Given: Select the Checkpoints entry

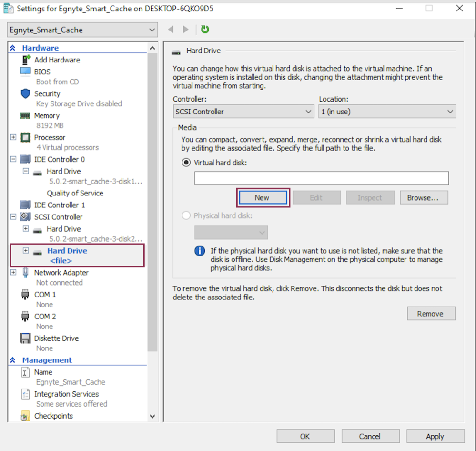Looking at the screenshot, I should [x=53, y=416].
